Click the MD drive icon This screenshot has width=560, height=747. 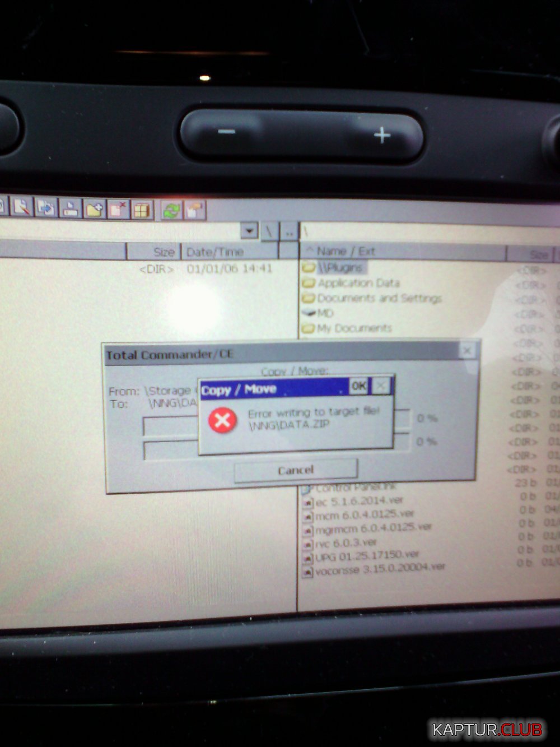(309, 312)
